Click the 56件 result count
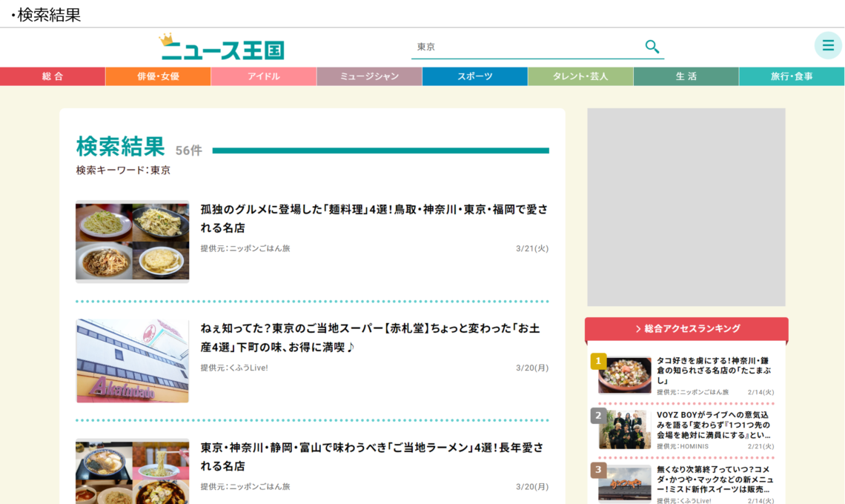845x504 pixels. (x=188, y=150)
